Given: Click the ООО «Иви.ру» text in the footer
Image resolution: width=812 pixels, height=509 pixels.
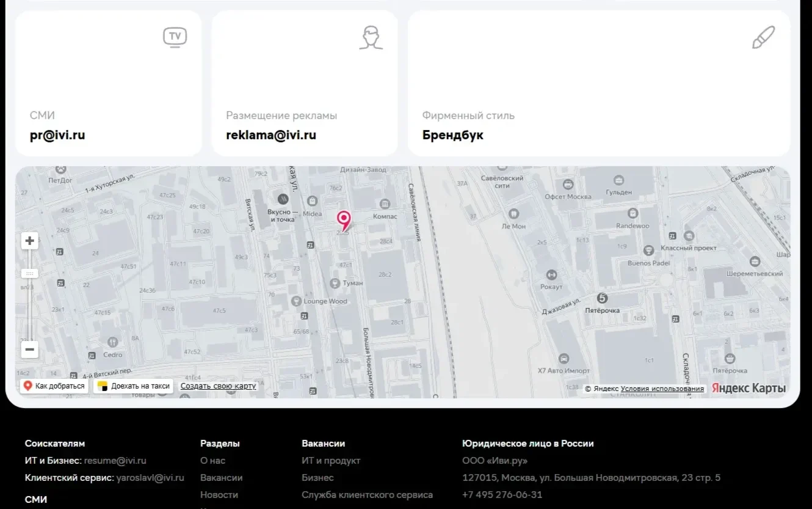Looking at the screenshot, I should pyautogui.click(x=495, y=461).
